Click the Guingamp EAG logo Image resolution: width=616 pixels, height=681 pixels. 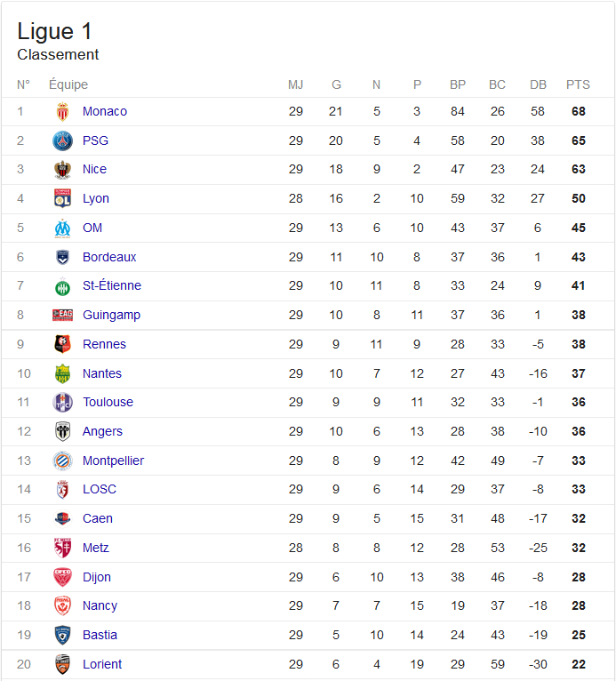click(x=62, y=315)
